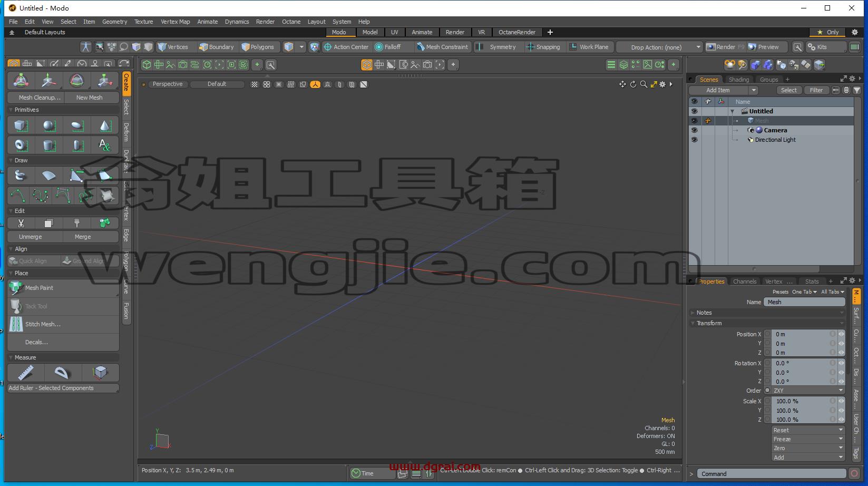
Task: Click the viewport zoom magnifier control
Action: tap(643, 84)
